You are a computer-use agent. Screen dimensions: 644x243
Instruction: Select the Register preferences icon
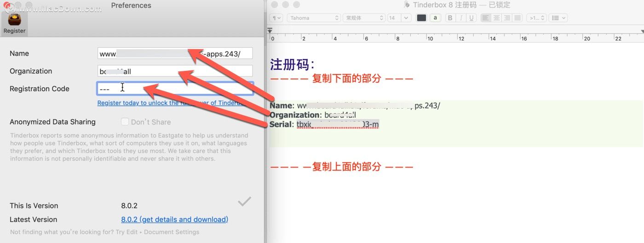pyautogui.click(x=14, y=23)
